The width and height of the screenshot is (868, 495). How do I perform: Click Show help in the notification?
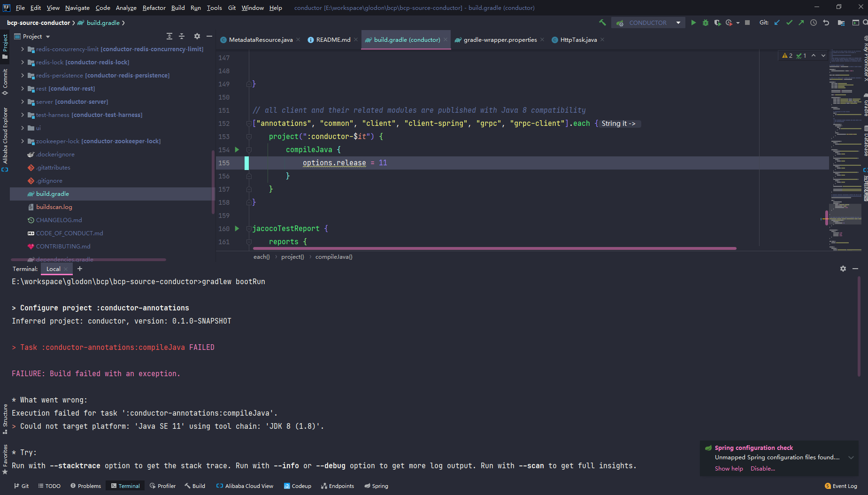[x=728, y=468]
